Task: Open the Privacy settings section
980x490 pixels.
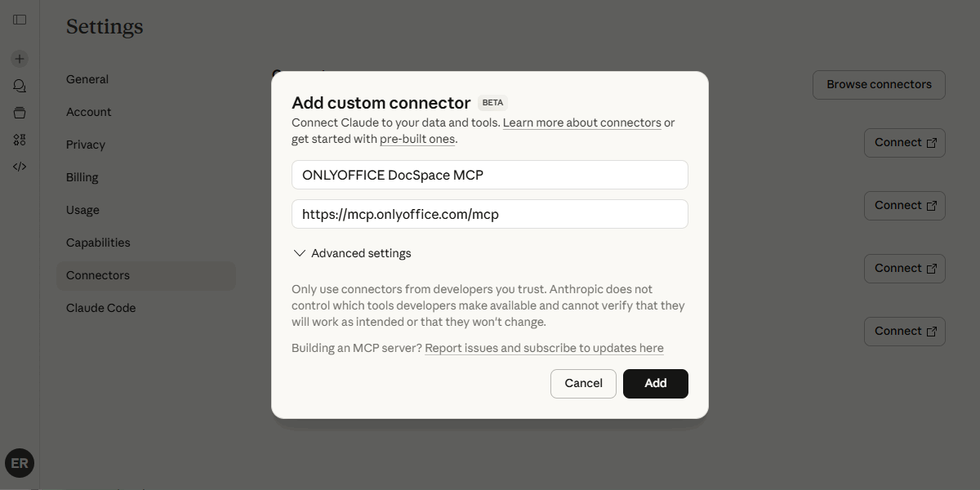Action: coord(85,145)
